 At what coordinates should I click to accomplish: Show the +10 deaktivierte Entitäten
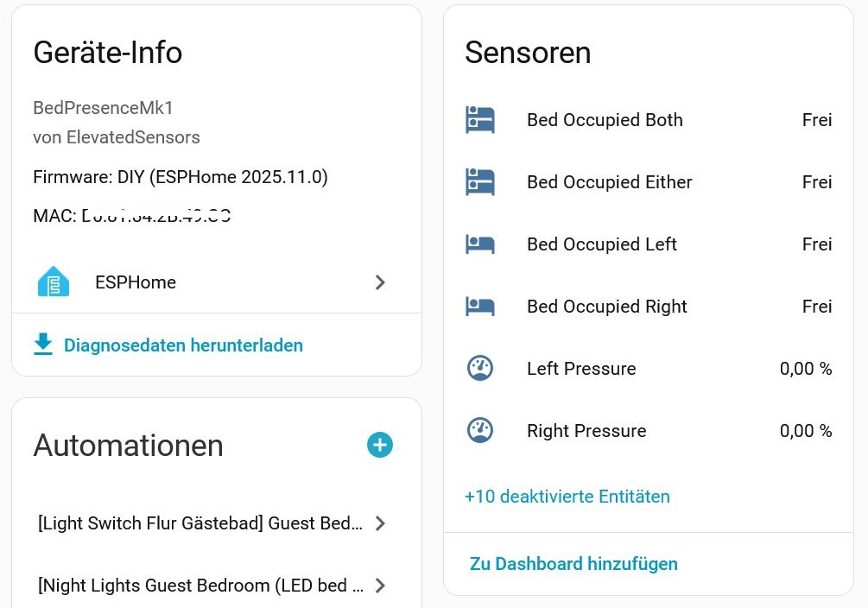click(567, 497)
